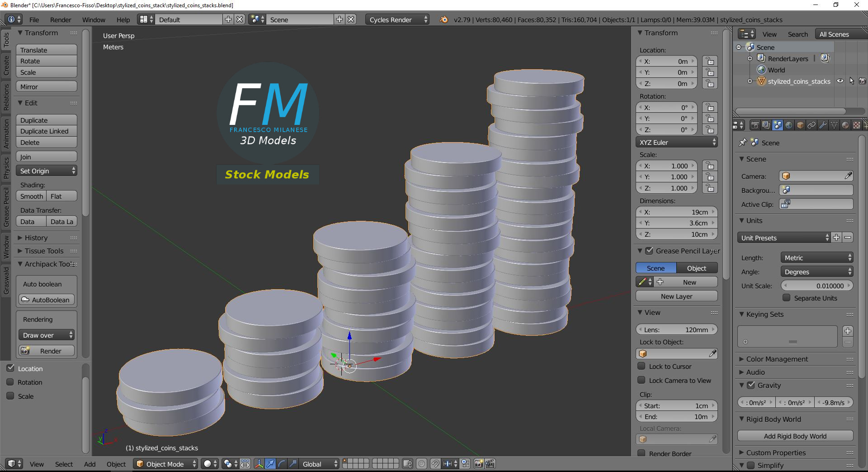This screenshot has width=868, height=472.
Task: Enable Lock to Cursor checkbox
Action: click(x=641, y=366)
